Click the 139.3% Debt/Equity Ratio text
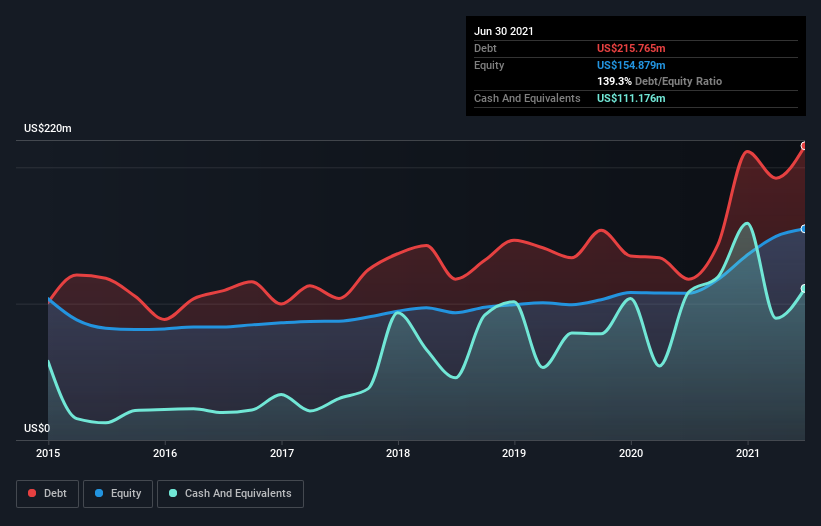 [659, 82]
